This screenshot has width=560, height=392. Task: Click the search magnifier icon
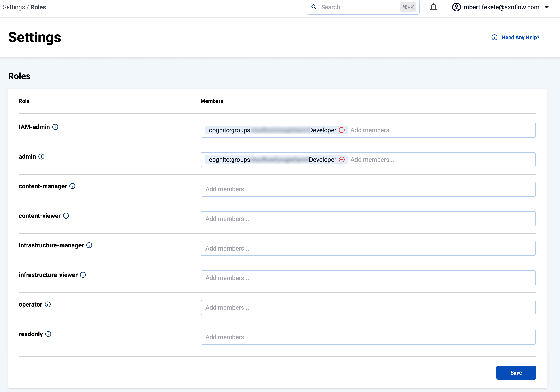pyautogui.click(x=314, y=7)
